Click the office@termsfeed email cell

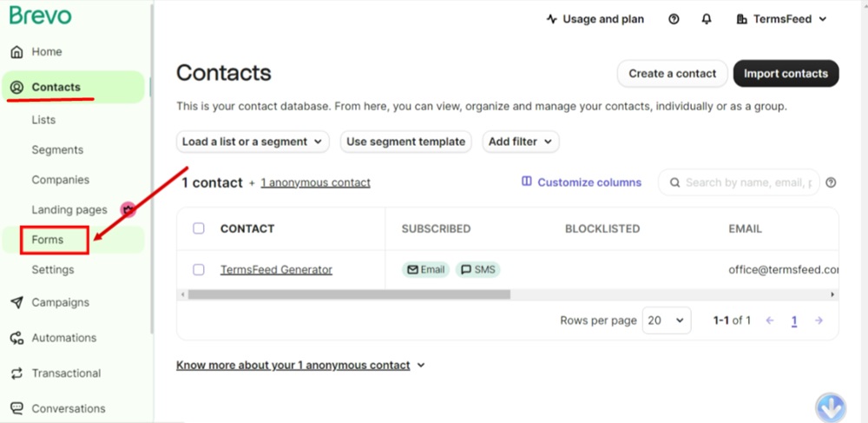pos(783,269)
